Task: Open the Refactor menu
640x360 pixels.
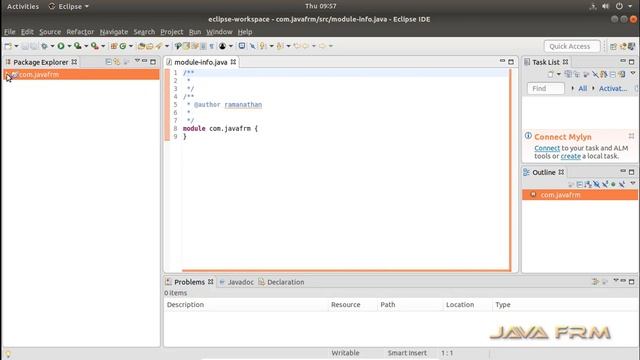Action: 80,32
